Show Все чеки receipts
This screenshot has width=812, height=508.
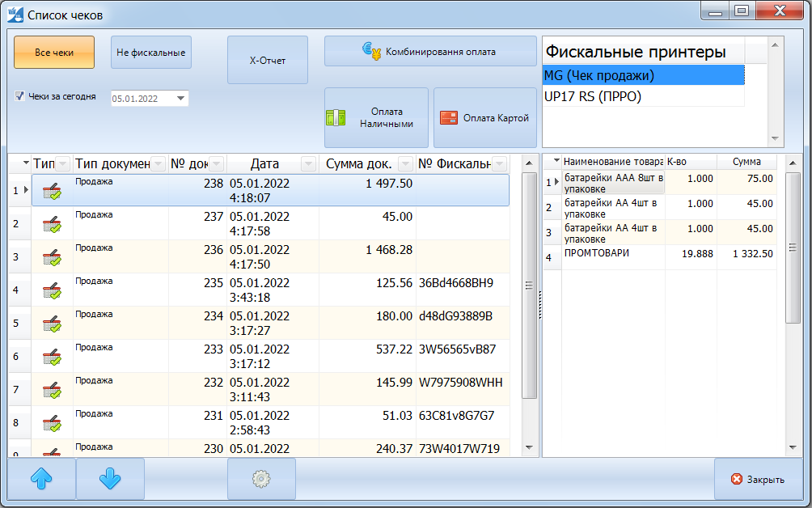(54, 53)
